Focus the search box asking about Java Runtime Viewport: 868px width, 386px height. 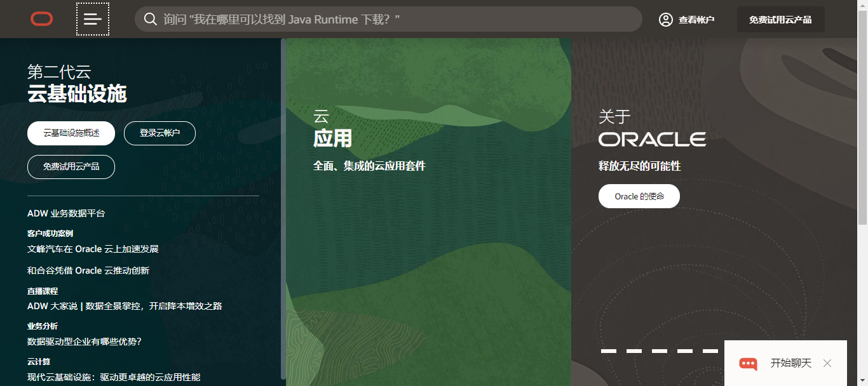pyautogui.click(x=388, y=19)
